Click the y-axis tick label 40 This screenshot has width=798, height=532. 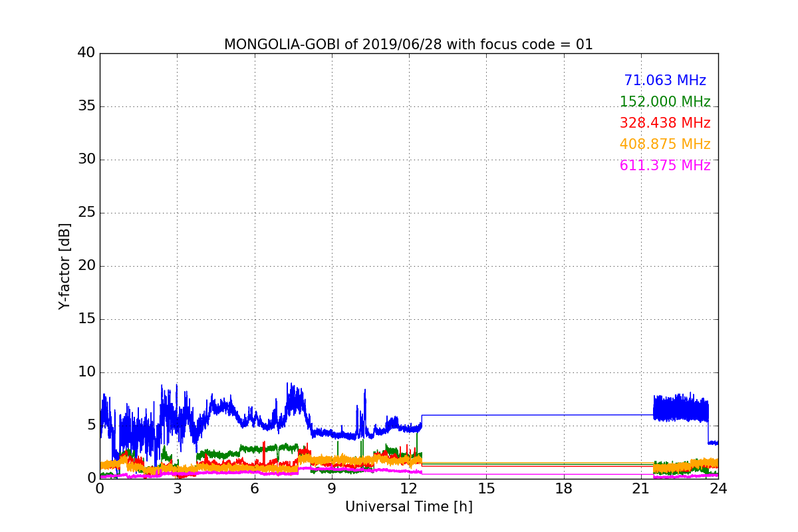pos(86,53)
